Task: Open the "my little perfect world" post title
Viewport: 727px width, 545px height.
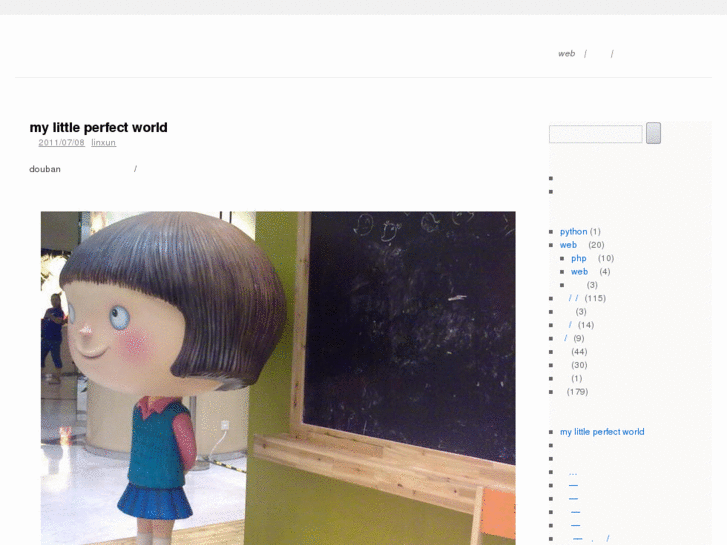Action: tap(98, 128)
